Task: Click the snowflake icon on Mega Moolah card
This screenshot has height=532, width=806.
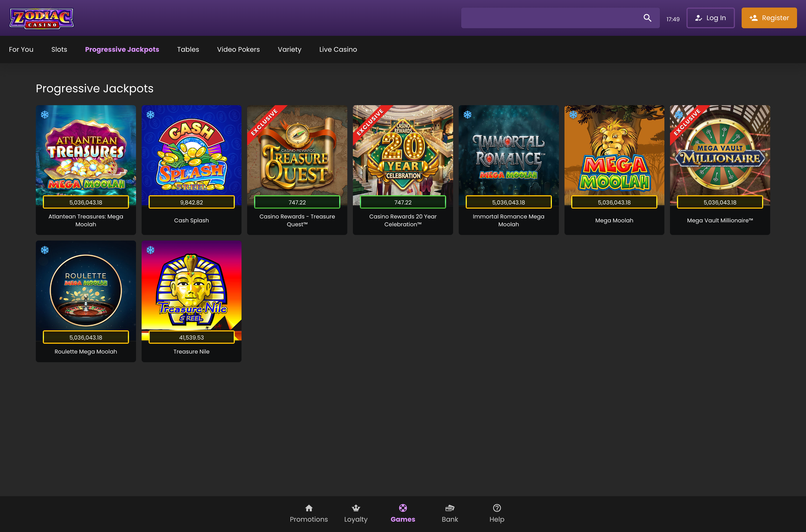Action: click(573, 115)
